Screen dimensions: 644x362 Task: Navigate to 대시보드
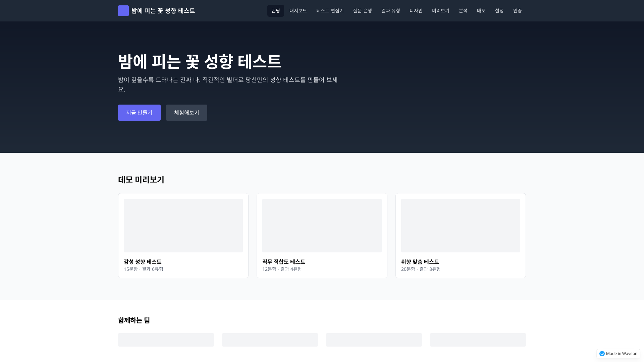(298, 10)
